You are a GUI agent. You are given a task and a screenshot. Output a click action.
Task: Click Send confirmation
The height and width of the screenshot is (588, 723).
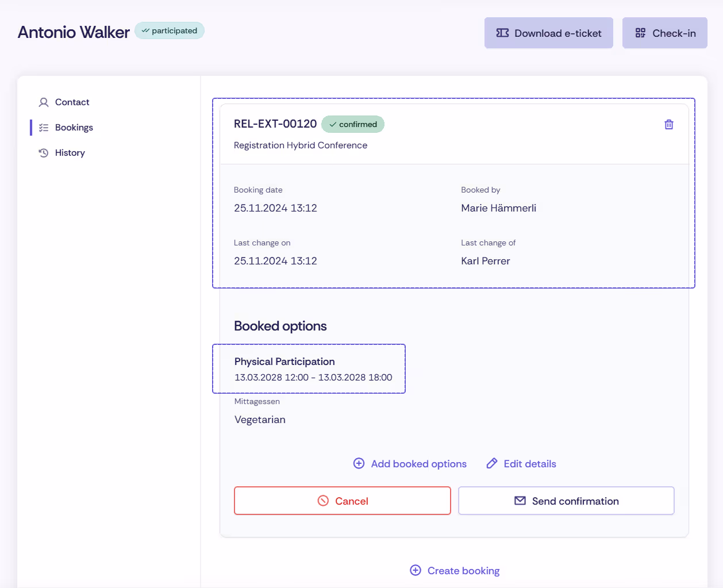[566, 500]
